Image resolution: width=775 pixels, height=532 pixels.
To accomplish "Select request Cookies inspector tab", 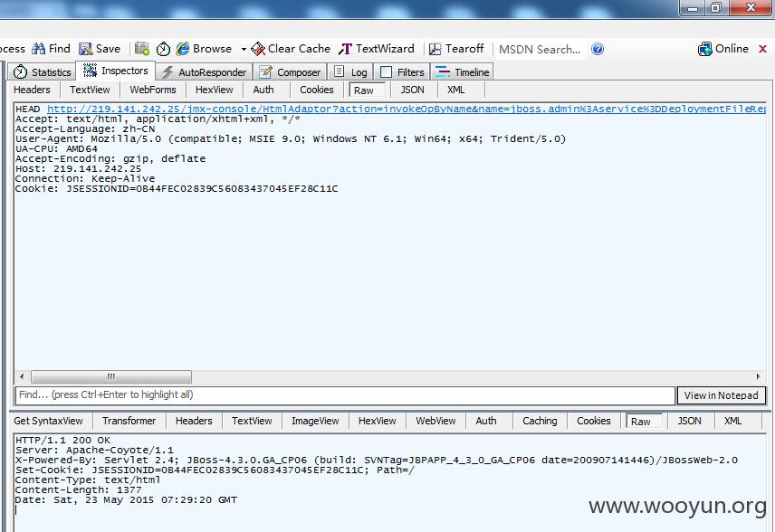I will click(x=317, y=90).
